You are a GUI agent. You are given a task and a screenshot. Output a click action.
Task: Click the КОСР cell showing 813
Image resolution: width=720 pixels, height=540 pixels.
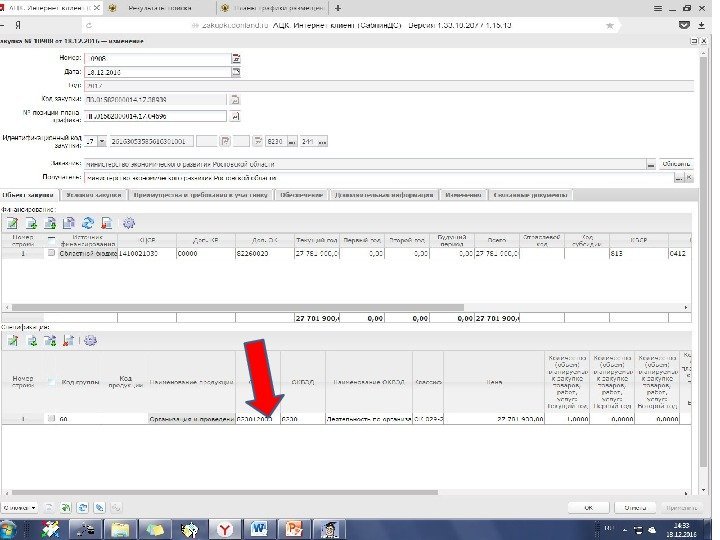tap(639, 253)
